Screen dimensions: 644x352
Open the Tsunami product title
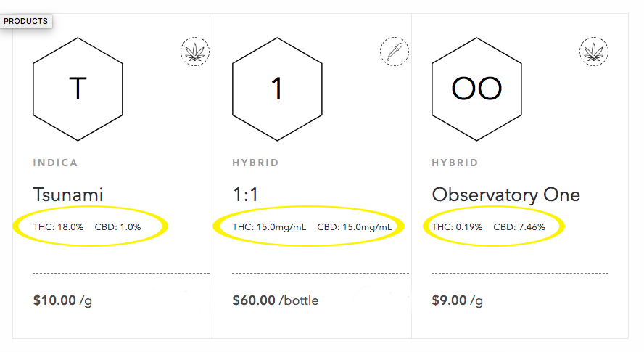[68, 195]
